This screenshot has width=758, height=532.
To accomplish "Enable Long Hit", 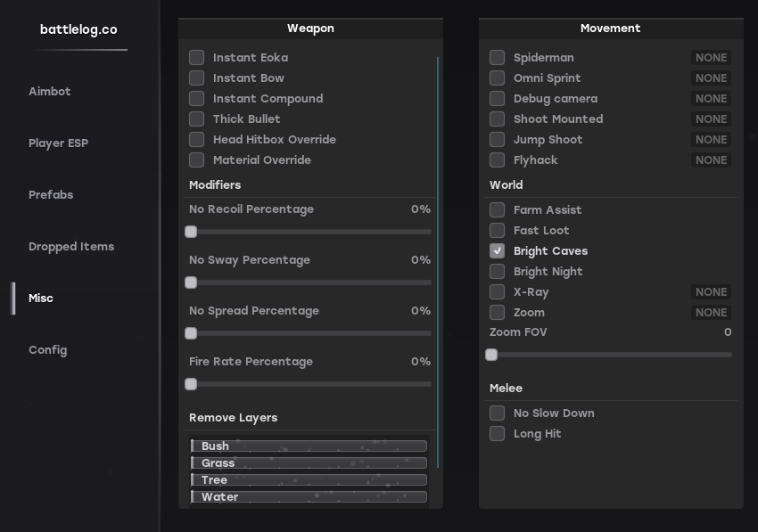I will 497,433.
